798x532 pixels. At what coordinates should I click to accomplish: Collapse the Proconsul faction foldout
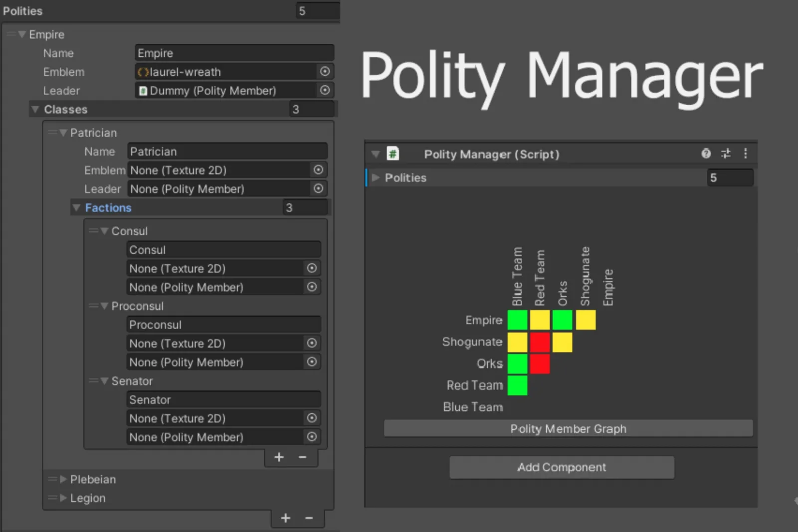tap(104, 306)
